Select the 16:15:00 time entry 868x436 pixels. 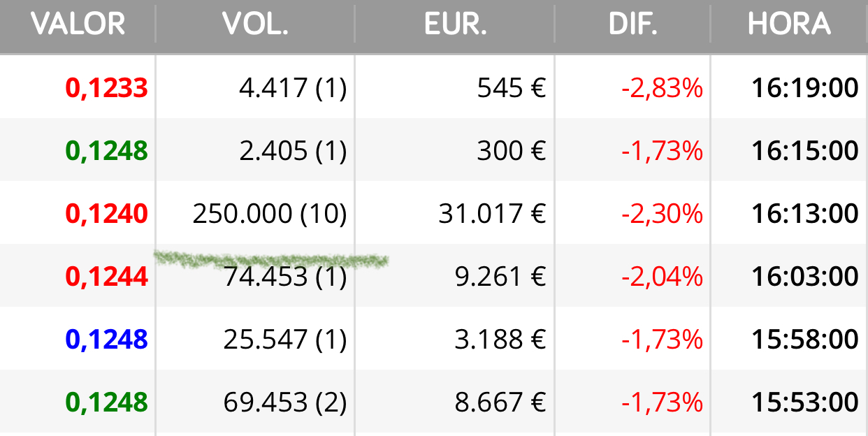point(805,151)
